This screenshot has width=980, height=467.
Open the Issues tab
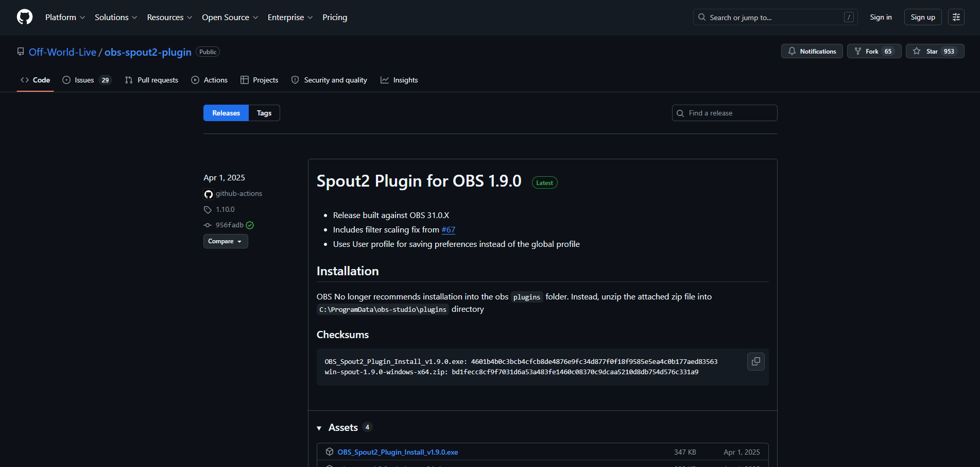87,80
